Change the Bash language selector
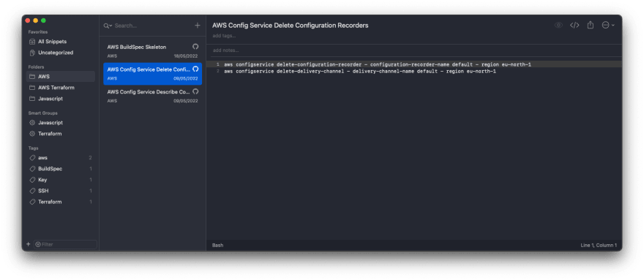This screenshot has width=644, height=280. coord(217,245)
